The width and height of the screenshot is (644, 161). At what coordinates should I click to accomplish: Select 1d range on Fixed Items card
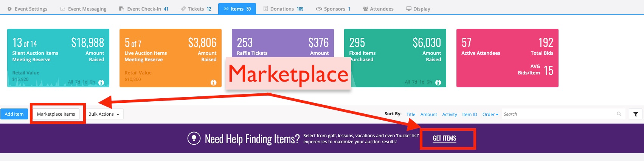(x=422, y=82)
